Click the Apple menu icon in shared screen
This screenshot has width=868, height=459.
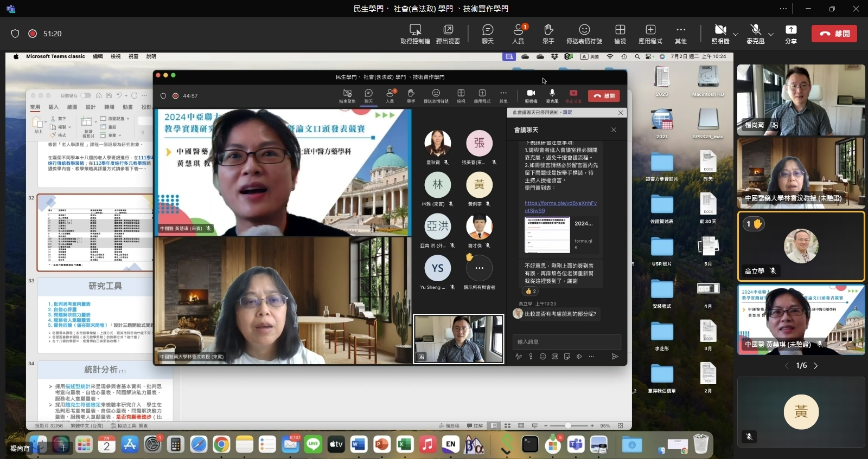point(16,56)
